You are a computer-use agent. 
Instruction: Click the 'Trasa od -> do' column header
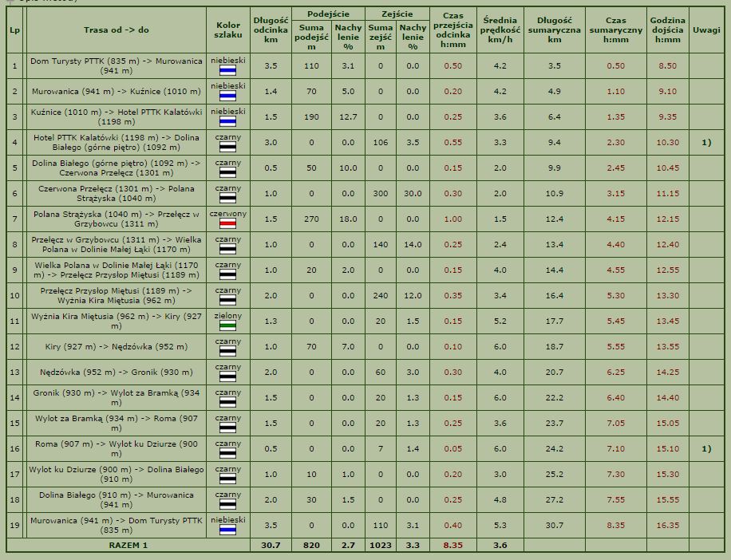(x=116, y=30)
